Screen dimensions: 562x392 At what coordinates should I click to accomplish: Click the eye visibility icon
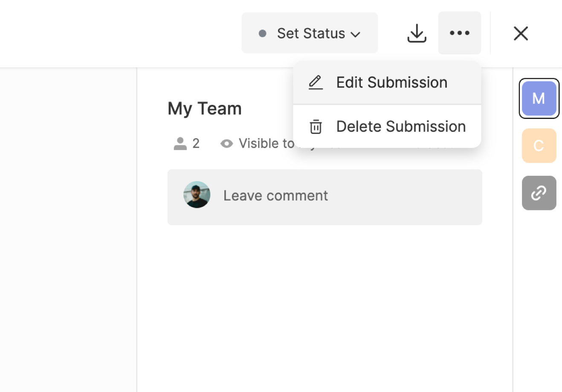226,144
